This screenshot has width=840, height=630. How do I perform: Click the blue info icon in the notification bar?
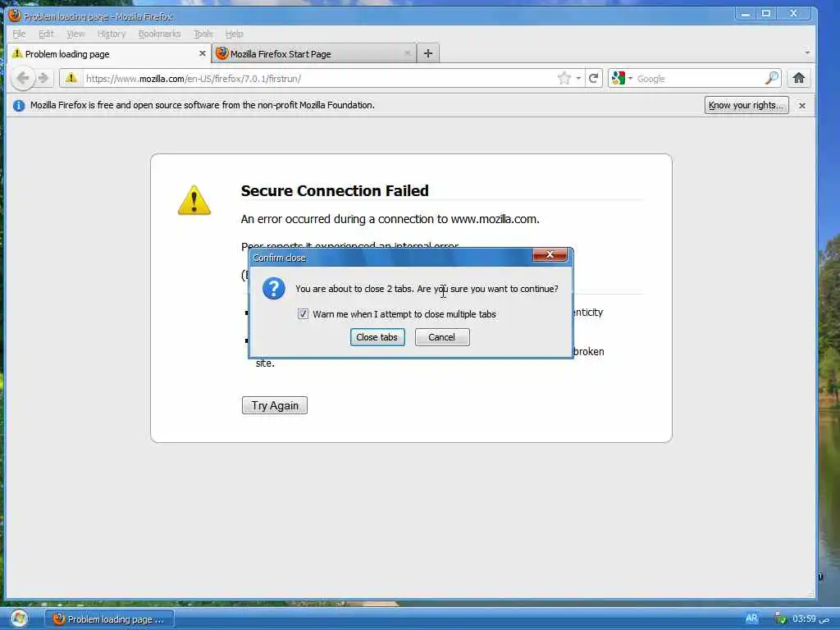point(19,106)
